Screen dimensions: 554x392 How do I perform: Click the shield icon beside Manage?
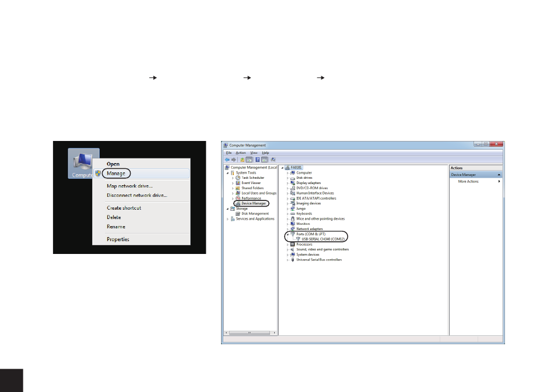click(98, 173)
